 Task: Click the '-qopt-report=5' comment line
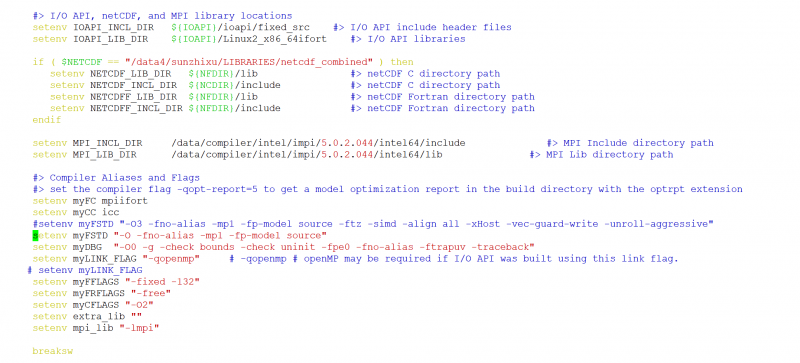387,189
